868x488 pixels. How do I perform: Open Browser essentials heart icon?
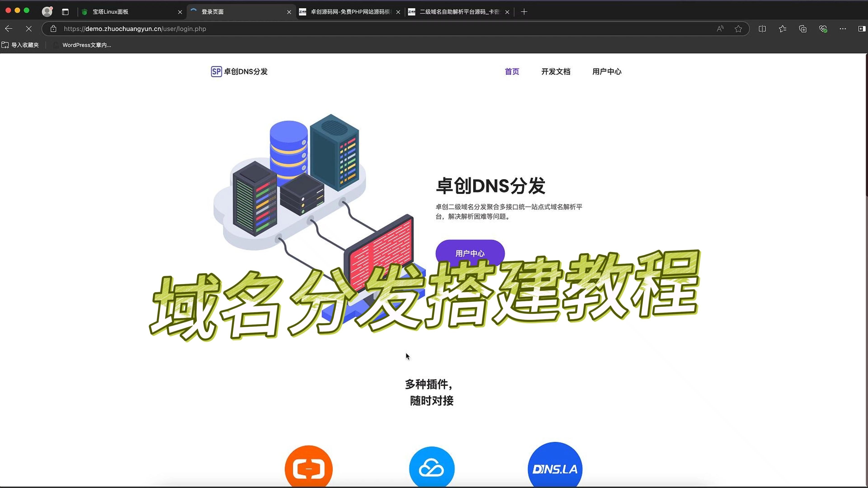823,29
